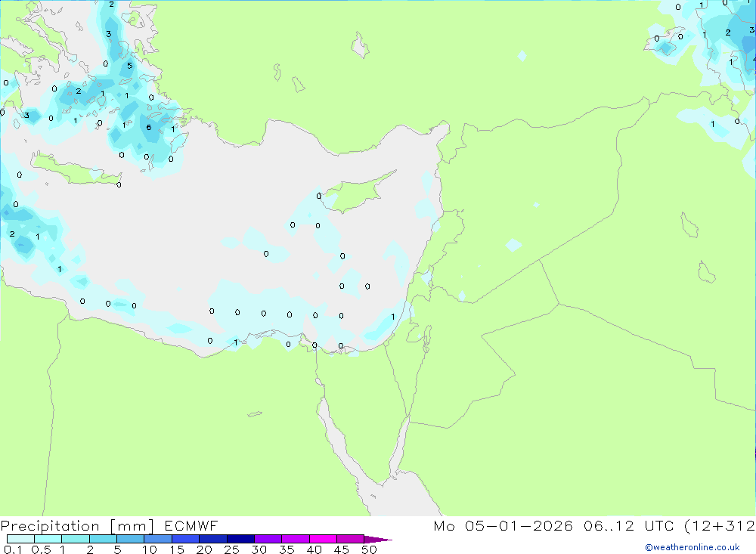Pick the 2–5 mm legend color swatch
Viewport: 756px width, 554px height.
click(x=103, y=539)
